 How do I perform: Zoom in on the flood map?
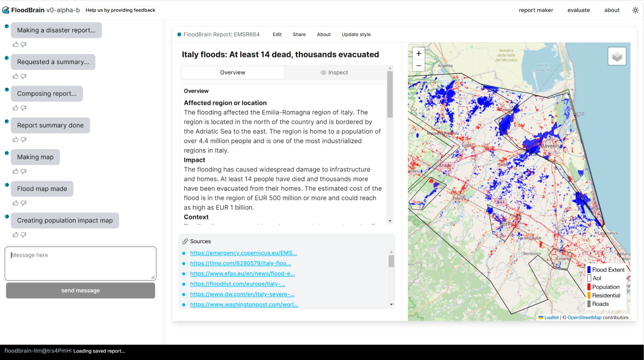(x=418, y=53)
